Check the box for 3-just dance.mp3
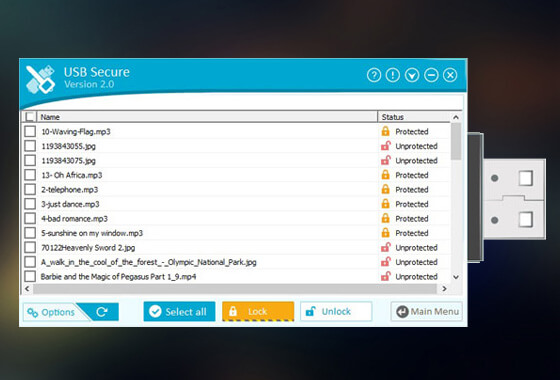 30,204
